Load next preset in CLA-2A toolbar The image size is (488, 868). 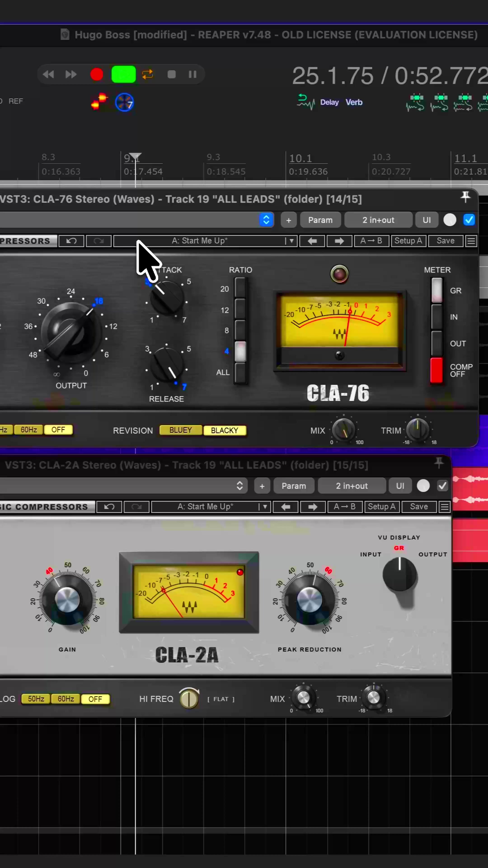312,507
